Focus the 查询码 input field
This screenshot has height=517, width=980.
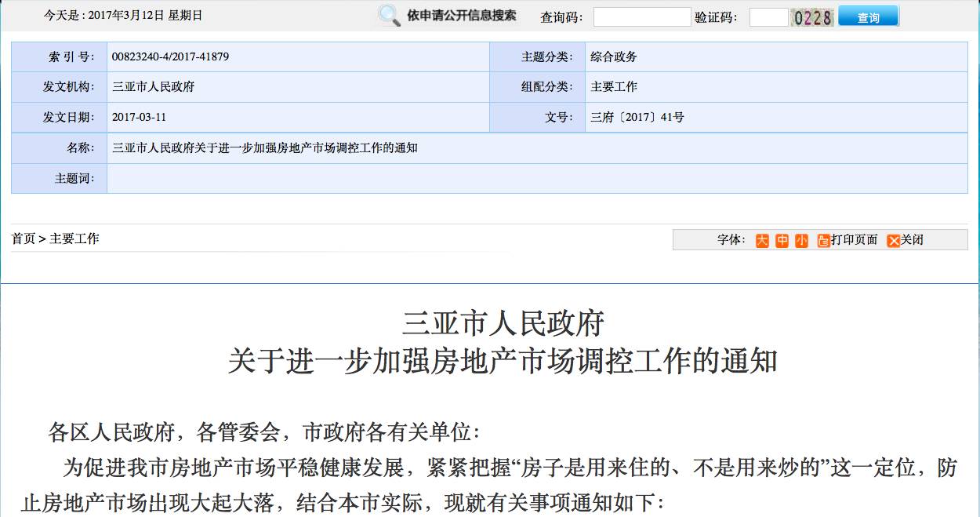tap(641, 17)
